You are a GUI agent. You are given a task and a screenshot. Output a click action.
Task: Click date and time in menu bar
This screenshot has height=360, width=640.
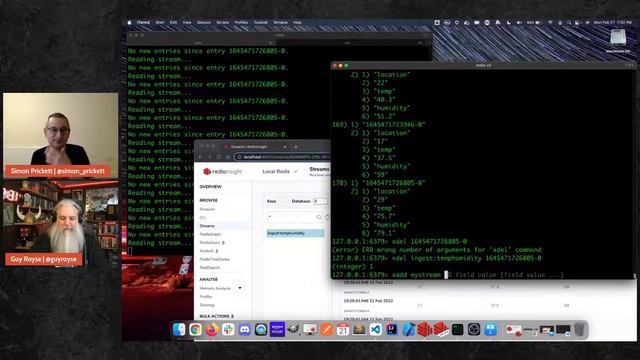tap(613, 22)
